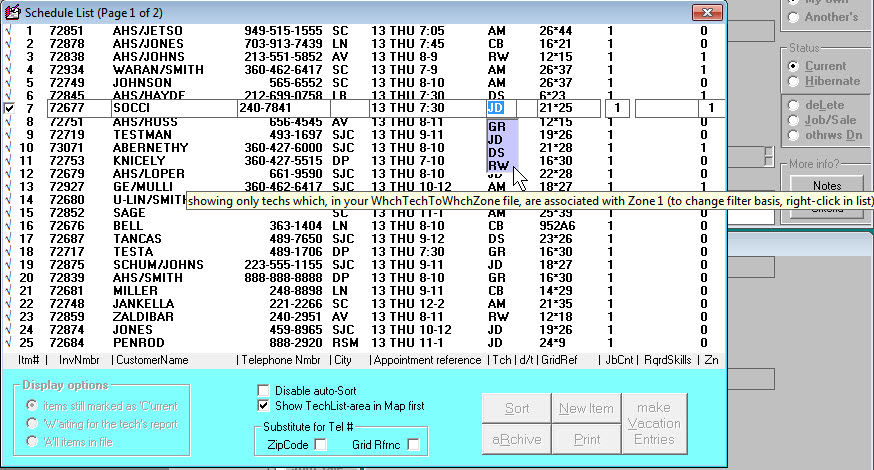The width and height of the screenshot is (874, 470).
Task: Click the checkmark beside row 21 MILLER
Action: [9, 291]
